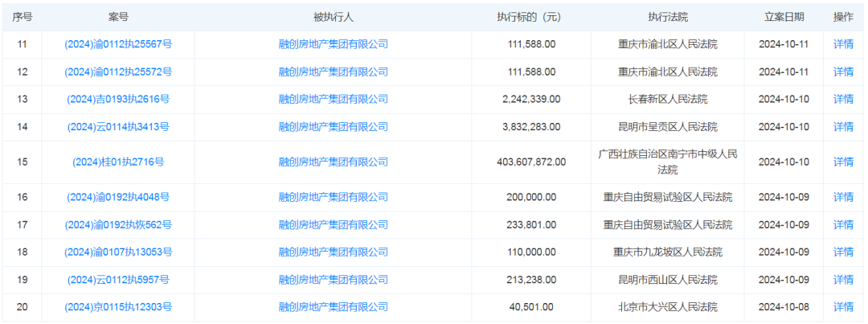
Task: Click court name 昆明市西山区人民法院
Action: (668, 280)
